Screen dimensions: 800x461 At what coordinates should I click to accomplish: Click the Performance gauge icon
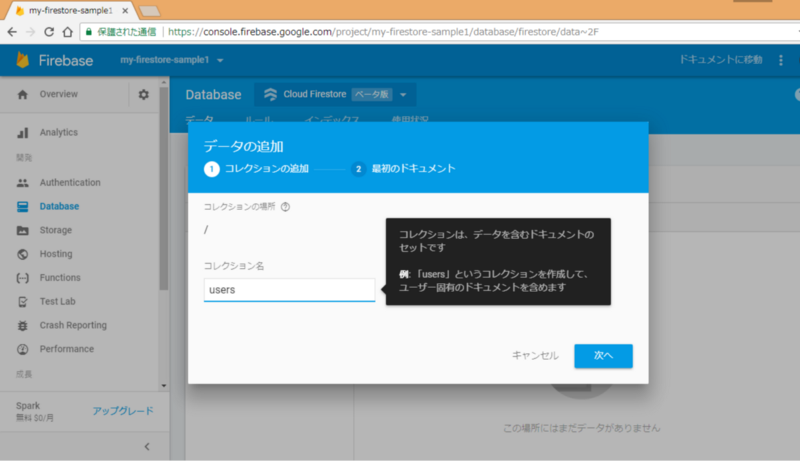(22, 349)
